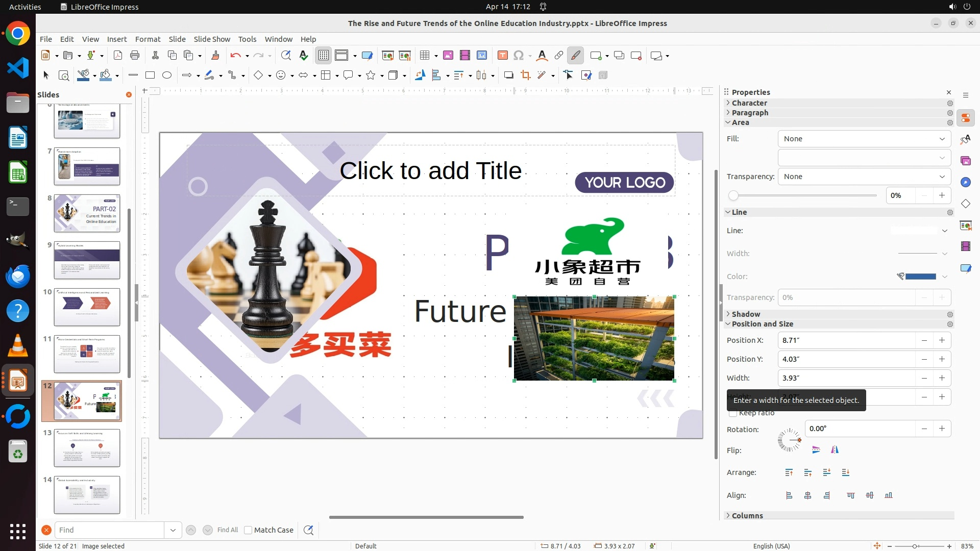The image size is (980, 551).
Task: Expand the Shadow section
Action: (x=746, y=314)
